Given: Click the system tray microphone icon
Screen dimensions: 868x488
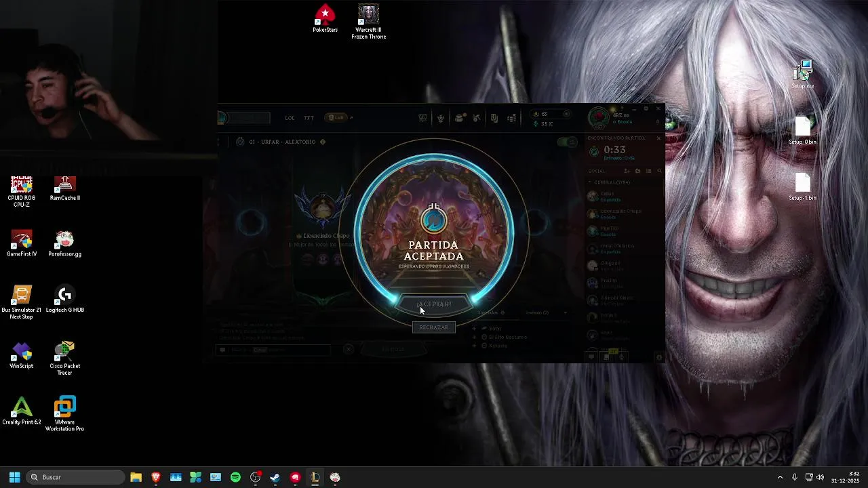Looking at the screenshot, I should tap(795, 477).
